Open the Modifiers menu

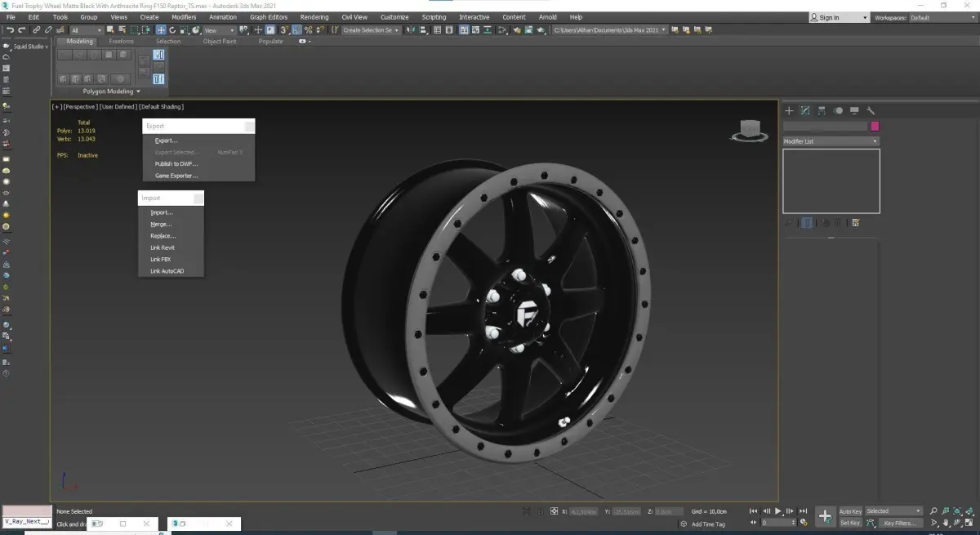click(184, 17)
